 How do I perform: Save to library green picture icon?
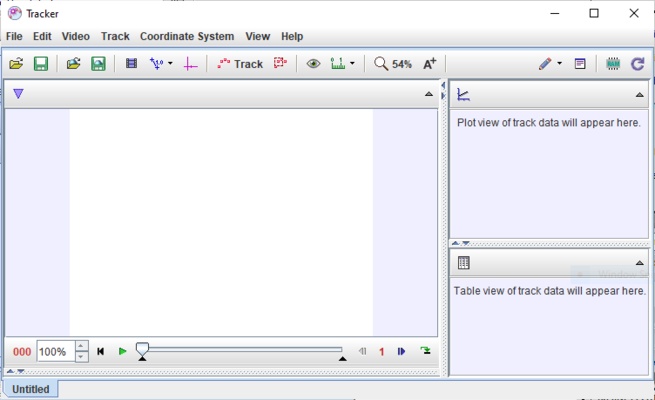pos(98,64)
